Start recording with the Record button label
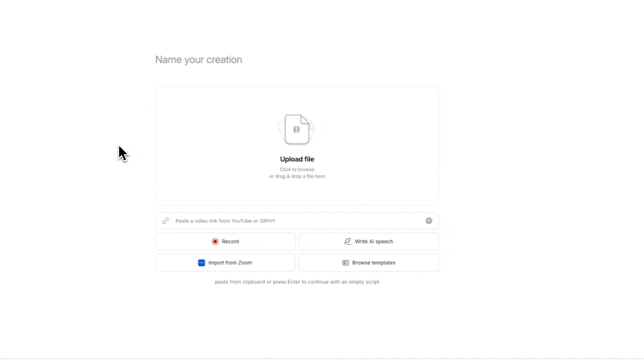The height and width of the screenshot is (362, 644). tap(230, 242)
